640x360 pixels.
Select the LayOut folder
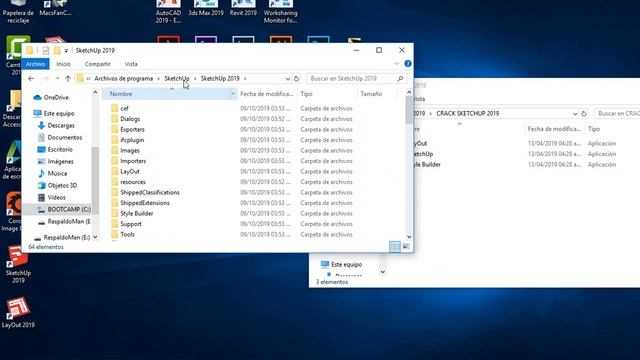[x=130, y=171]
